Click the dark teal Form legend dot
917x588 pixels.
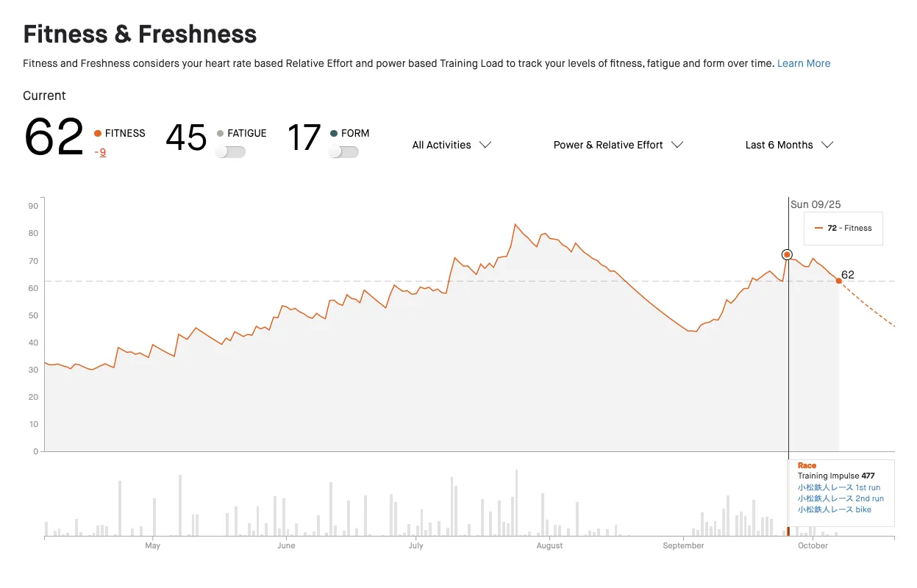[x=334, y=134]
